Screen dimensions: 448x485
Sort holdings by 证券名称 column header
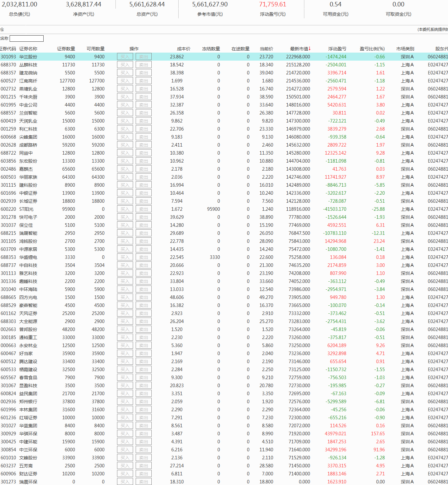pos(28,49)
